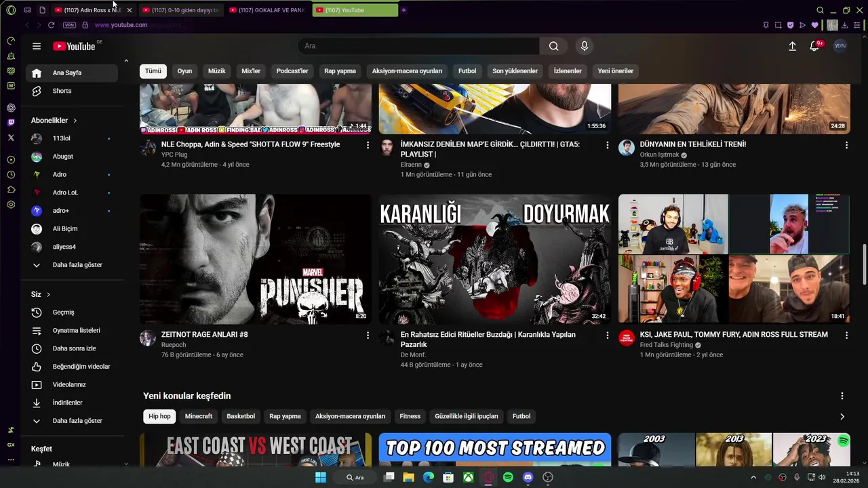Select the Futbol chip in top filter row
Viewport: 868px width, 488px height.
click(467, 71)
